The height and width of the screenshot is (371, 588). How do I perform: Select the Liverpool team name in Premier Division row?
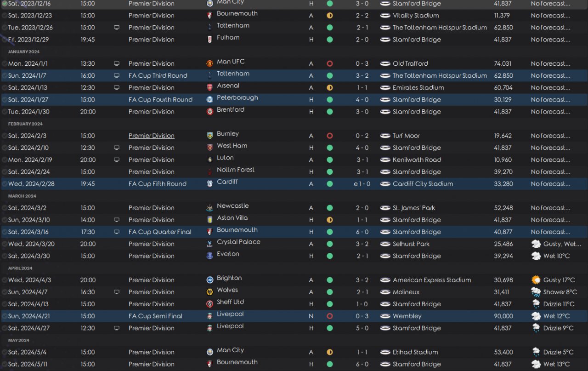[x=230, y=326]
